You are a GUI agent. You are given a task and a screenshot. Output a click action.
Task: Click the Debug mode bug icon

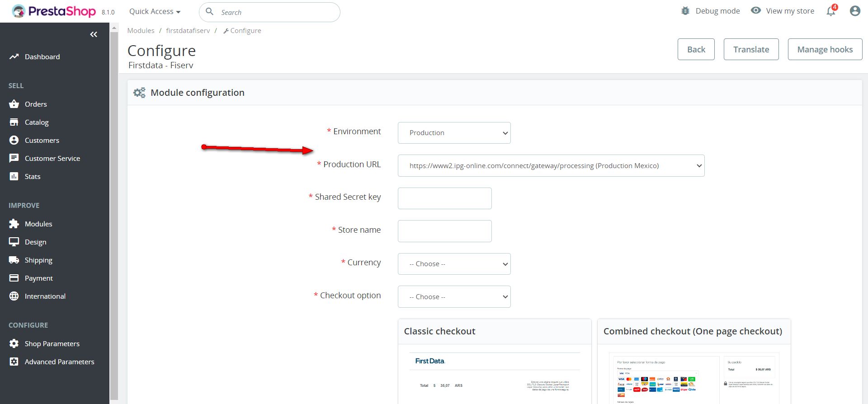685,11
